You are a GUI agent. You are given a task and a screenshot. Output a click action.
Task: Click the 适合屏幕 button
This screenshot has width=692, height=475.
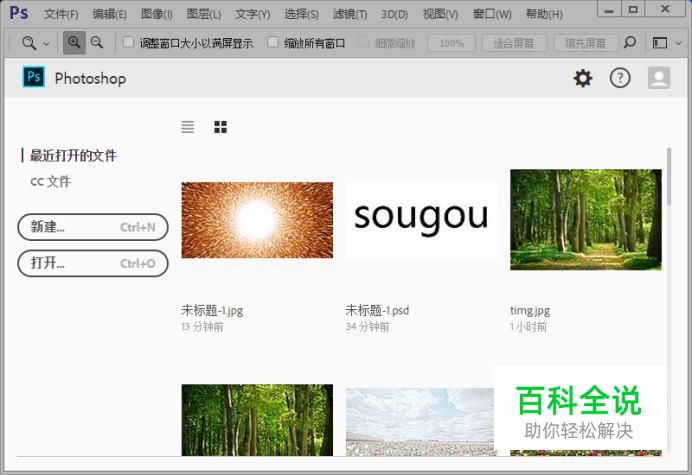tap(514, 43)
